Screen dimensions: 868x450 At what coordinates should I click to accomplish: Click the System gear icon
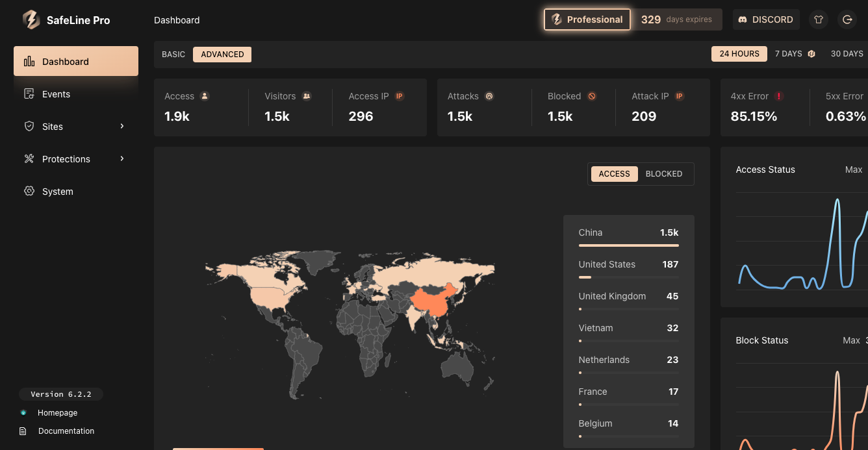(29, 191)
